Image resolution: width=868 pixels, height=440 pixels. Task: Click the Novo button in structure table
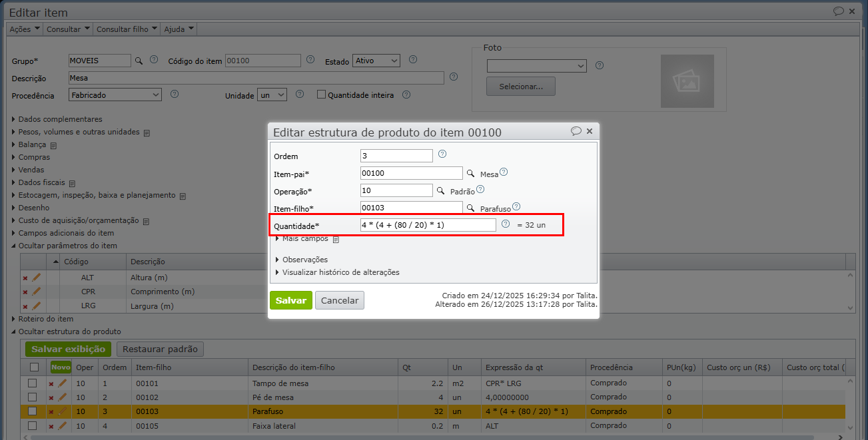coord(61,367)
